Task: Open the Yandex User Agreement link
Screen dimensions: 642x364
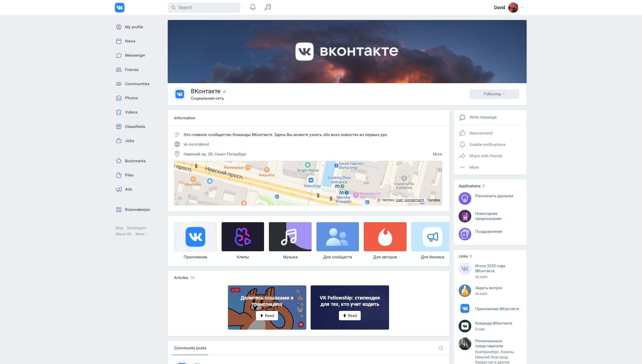Action: coord(410,200)
